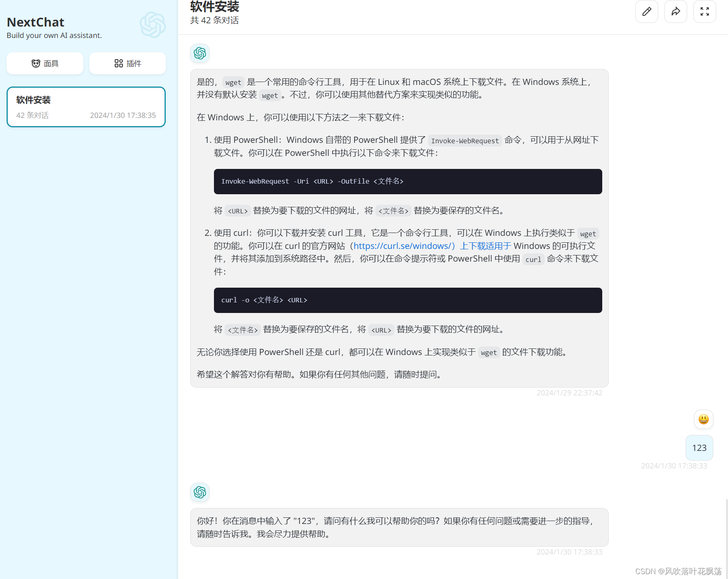Click the NextChat logo icon in sidebar

tap(153, 24)
